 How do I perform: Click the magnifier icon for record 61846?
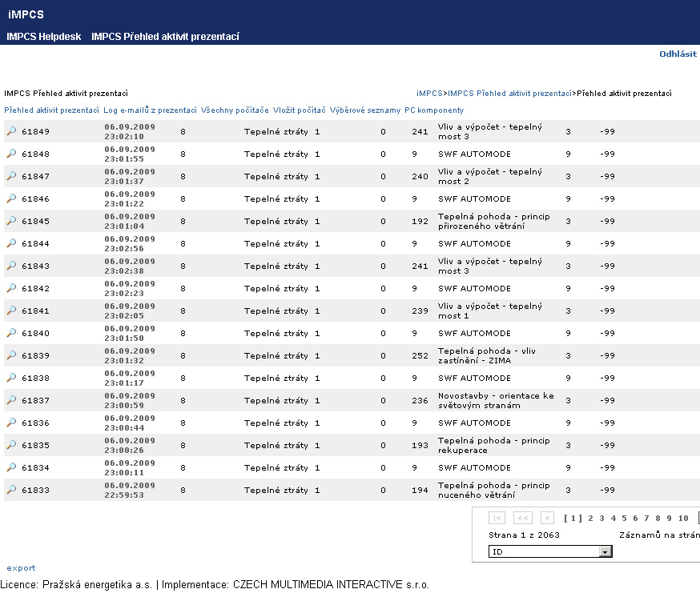coord(11,198)
